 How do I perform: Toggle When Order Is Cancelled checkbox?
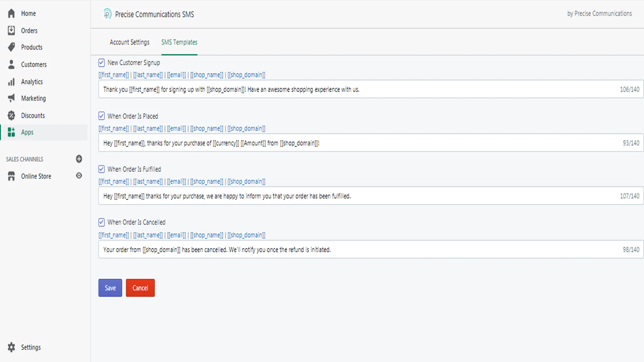click(101, 222)
